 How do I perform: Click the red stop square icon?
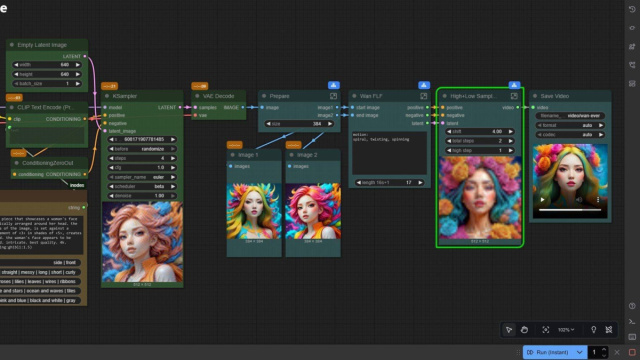[x=632, y=352]
